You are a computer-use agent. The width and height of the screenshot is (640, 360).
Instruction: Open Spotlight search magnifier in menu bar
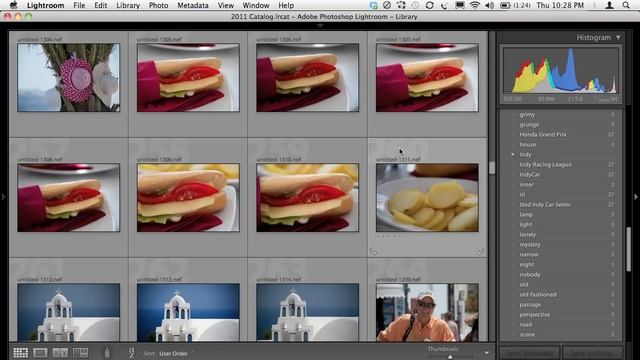coord(626,5)
